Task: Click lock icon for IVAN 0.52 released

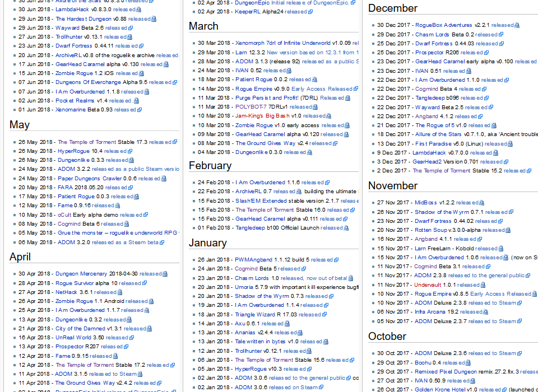Action: (x=289, y=71)
